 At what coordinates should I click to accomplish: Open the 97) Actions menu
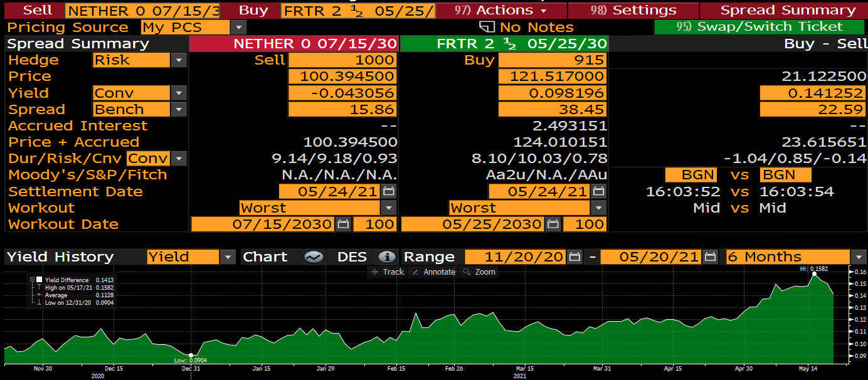[x=501, y=11]
